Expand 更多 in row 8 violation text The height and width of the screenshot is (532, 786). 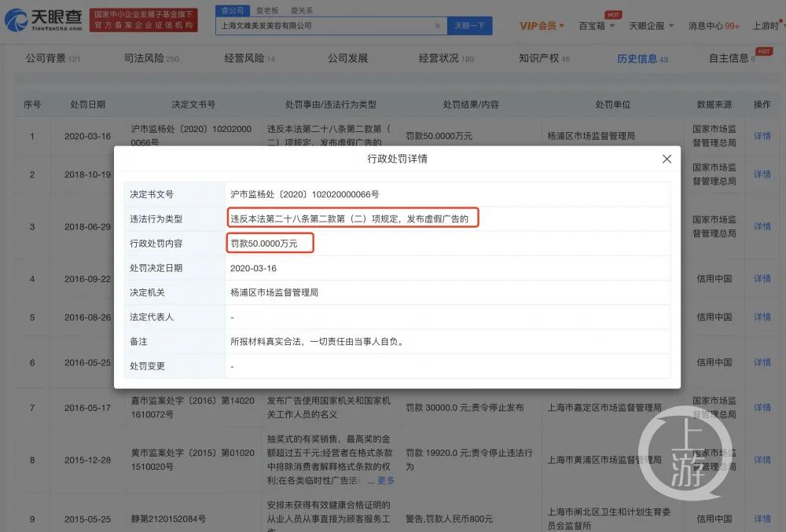385,480
